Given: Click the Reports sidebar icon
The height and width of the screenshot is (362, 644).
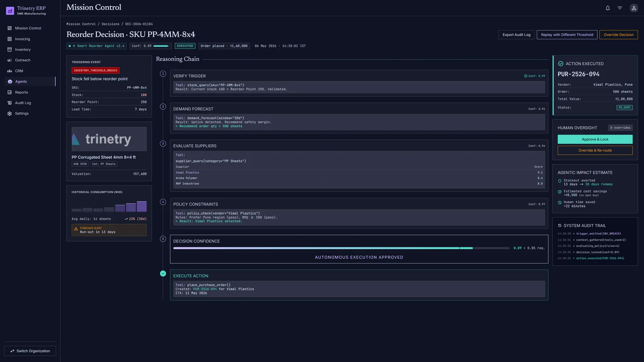Looking at the screenshot, I should point(10,92).
